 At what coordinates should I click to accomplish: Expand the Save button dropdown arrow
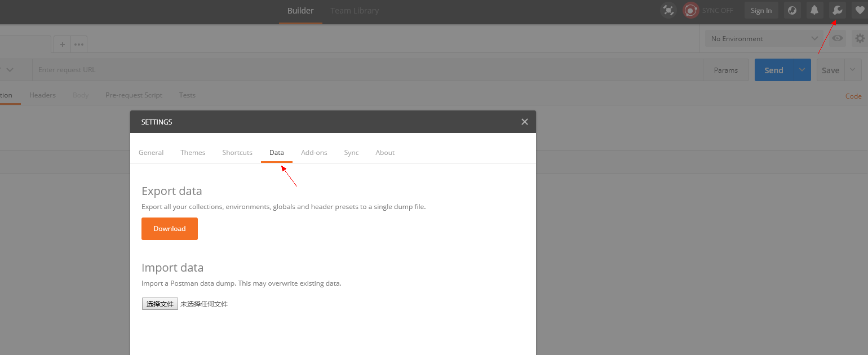click(853, 70)
